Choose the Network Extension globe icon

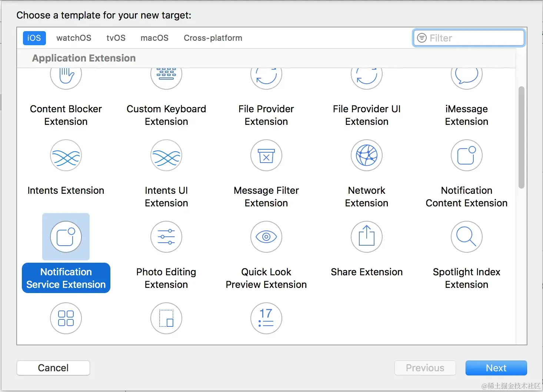coord(367,155)
